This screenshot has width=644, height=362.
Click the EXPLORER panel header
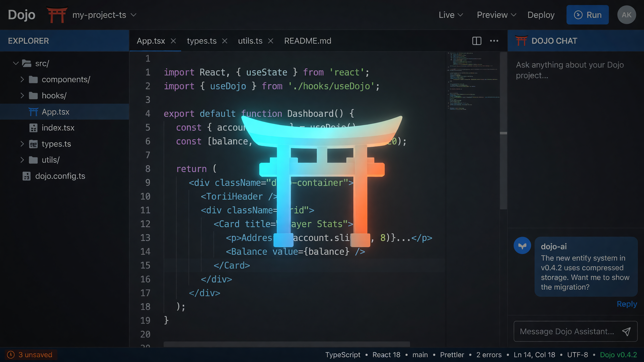(x=64, y=41)
